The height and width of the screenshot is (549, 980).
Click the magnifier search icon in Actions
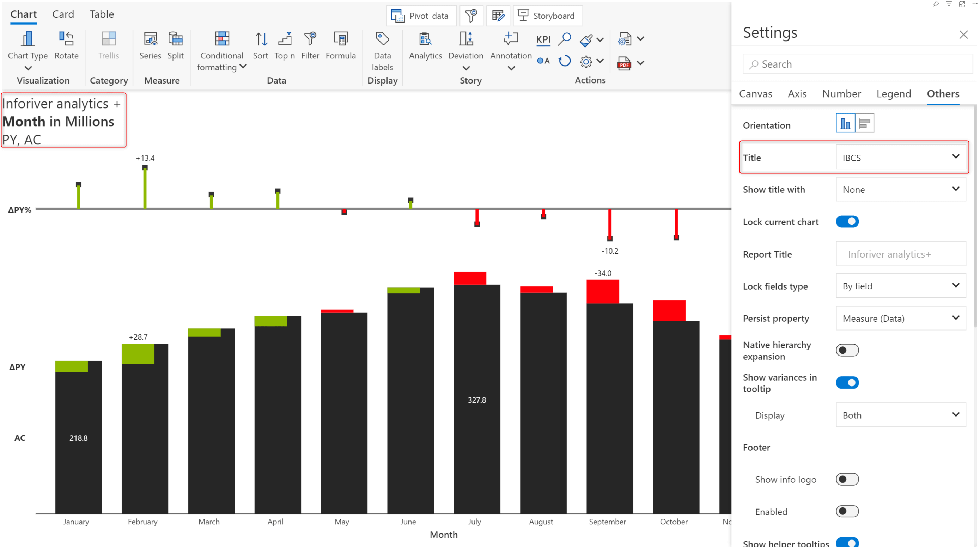tap(565, 39)
